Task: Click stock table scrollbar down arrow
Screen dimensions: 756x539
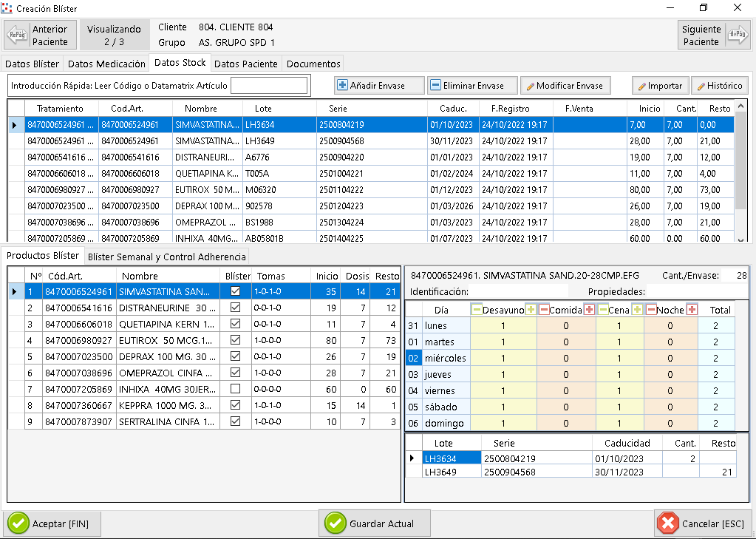Action: (x=741, y=238)
